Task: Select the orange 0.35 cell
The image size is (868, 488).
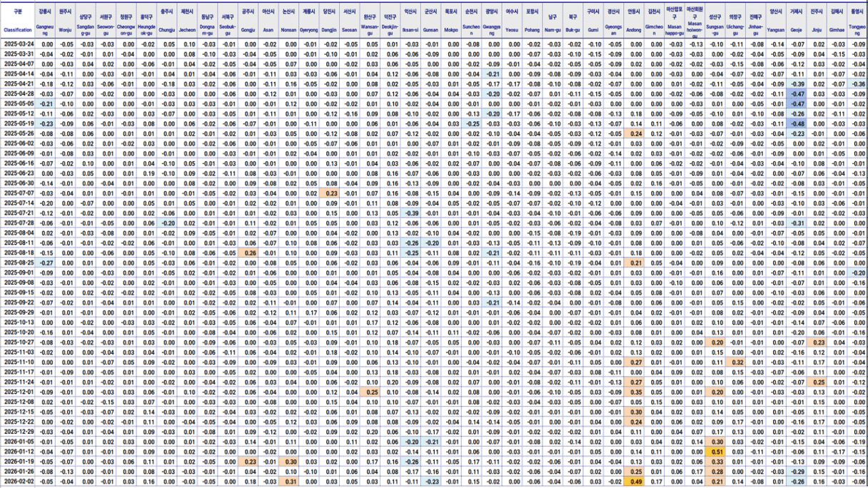Action: (x=634, y=392)
